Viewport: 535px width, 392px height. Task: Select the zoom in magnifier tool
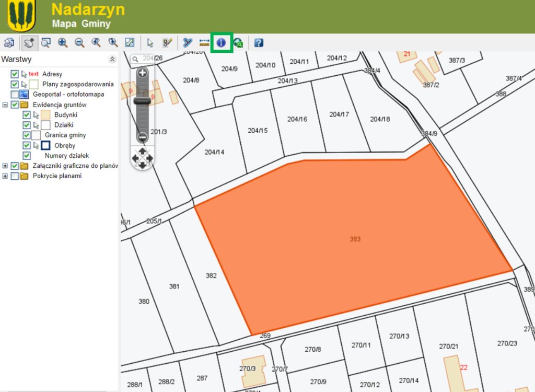pyautogui.click(x=63, y=43)
